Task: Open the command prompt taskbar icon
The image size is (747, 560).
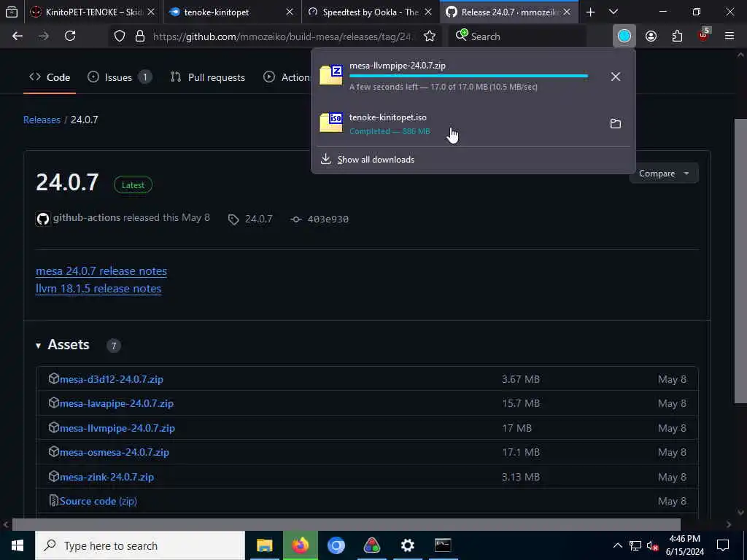Action: (x=443, y=545)
